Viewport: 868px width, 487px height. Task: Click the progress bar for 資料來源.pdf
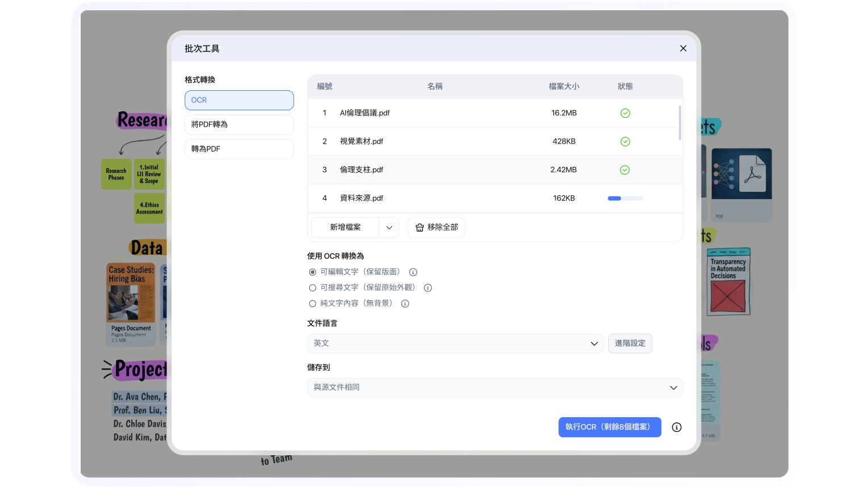[625, 198]
